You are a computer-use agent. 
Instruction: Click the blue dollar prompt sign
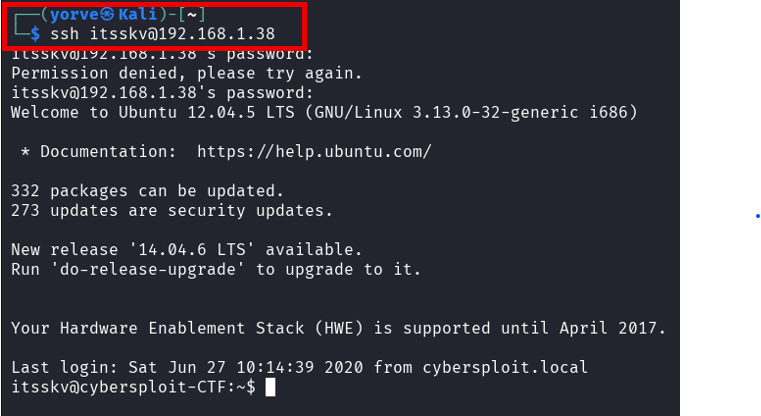35,33
